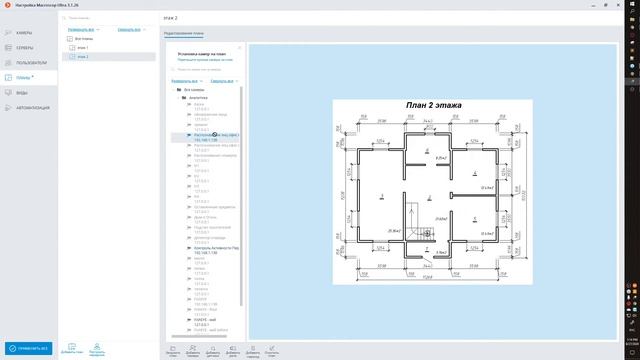Viewport: 640px width, 360px height.
Task: Open the Виды section icon in sidebar
Action: click(x=8, y=93)
